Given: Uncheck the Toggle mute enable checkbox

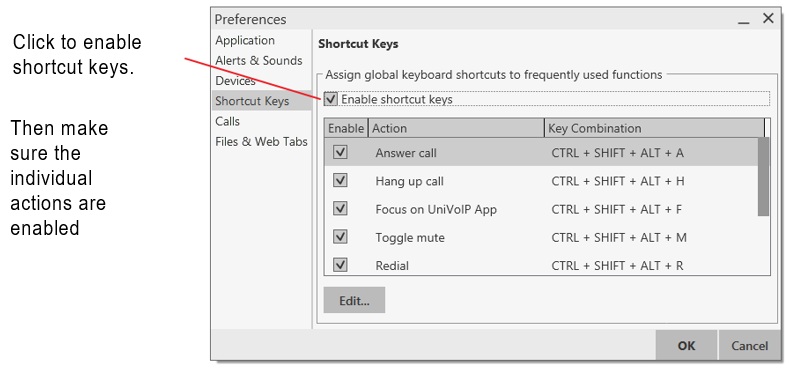Looking at the screenshot, I should [340, 237].
